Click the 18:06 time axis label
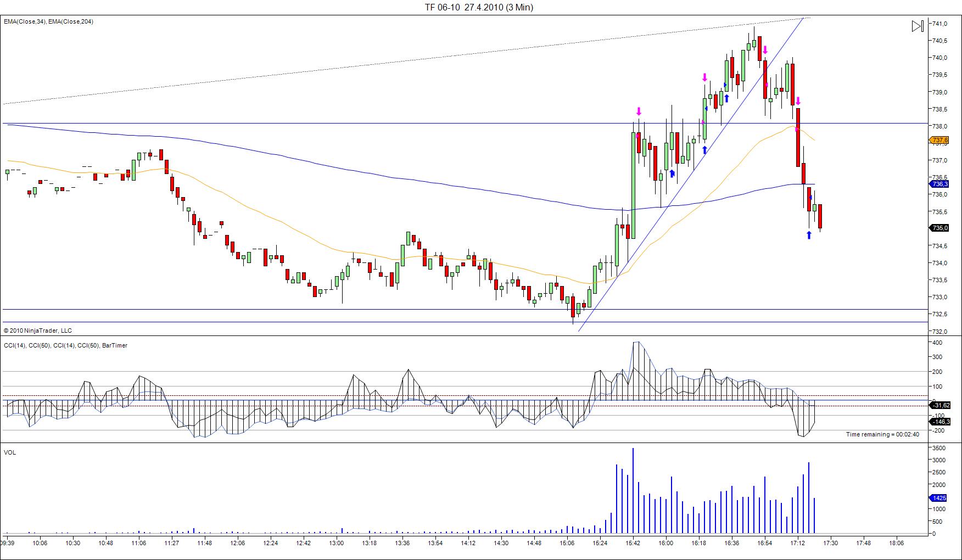Viewport: 962px width, 560px height. [x=897, y=543]
